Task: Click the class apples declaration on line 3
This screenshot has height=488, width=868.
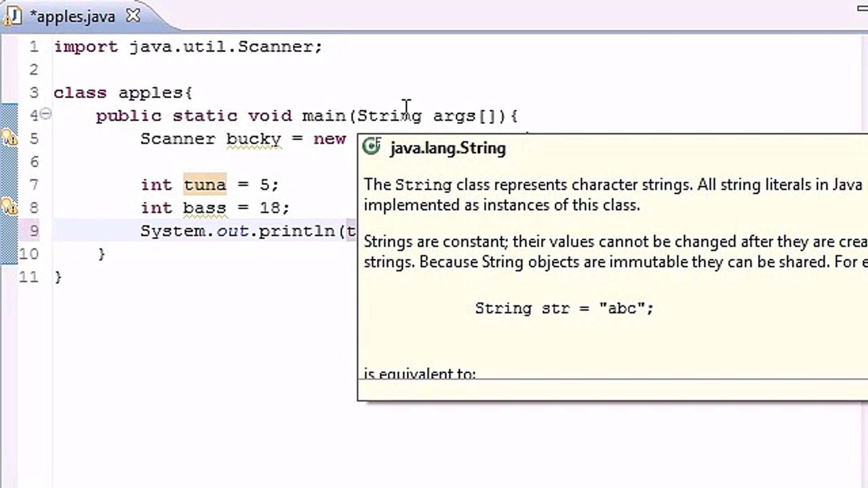Action: click(x=122, y=92)
